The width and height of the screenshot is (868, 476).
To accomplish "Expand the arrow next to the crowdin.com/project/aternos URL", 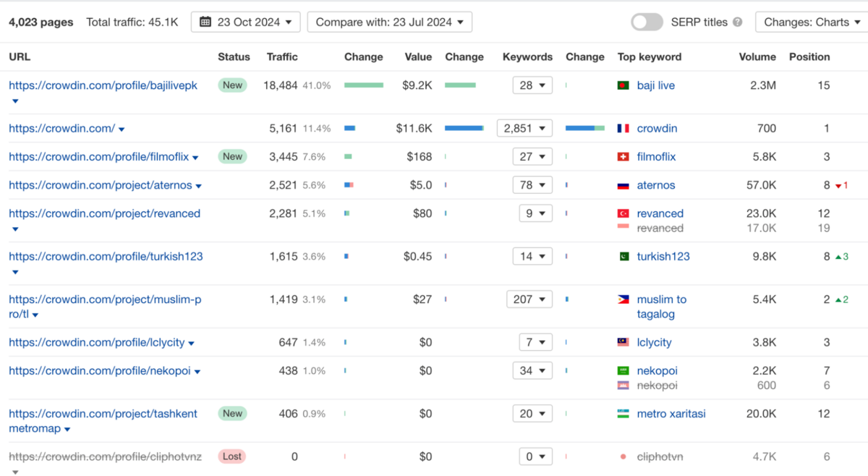I will (x=199, y=186).
